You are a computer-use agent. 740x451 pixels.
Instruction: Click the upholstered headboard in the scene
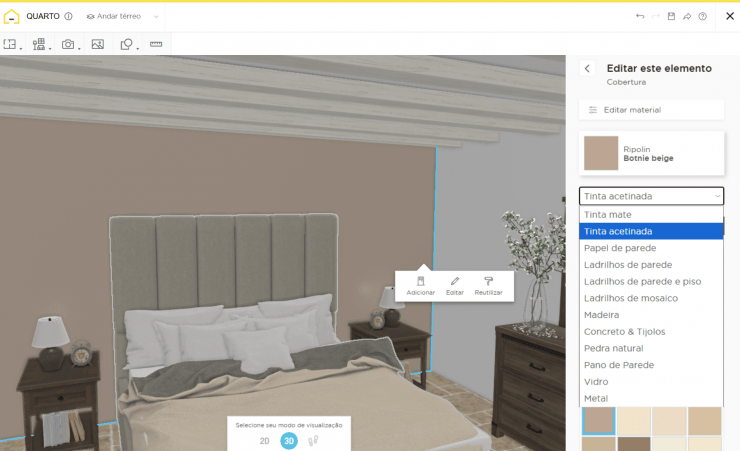pyautogui.click(x=223, y=262)
